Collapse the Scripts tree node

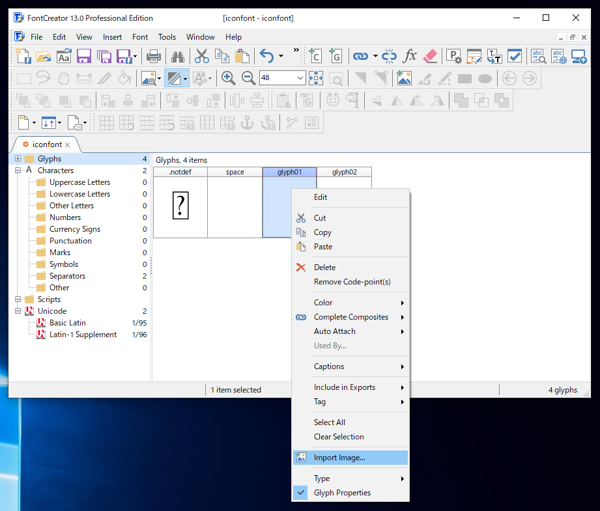click(x=18, y=299)
